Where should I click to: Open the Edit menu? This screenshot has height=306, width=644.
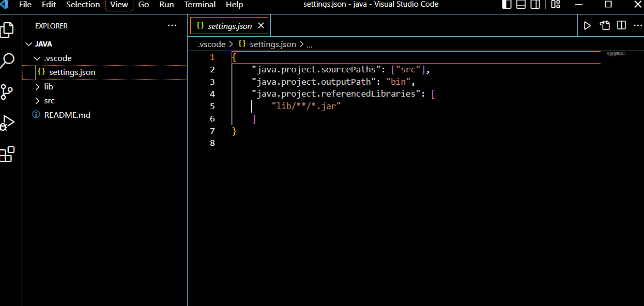click(49, 5)
